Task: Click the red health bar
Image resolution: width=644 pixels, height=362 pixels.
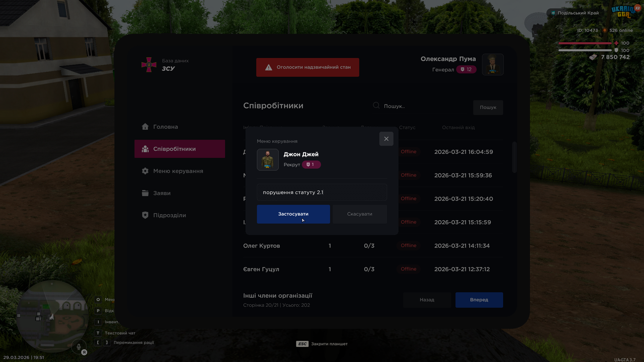Action: pyautogui.click(x=585, y=43)
